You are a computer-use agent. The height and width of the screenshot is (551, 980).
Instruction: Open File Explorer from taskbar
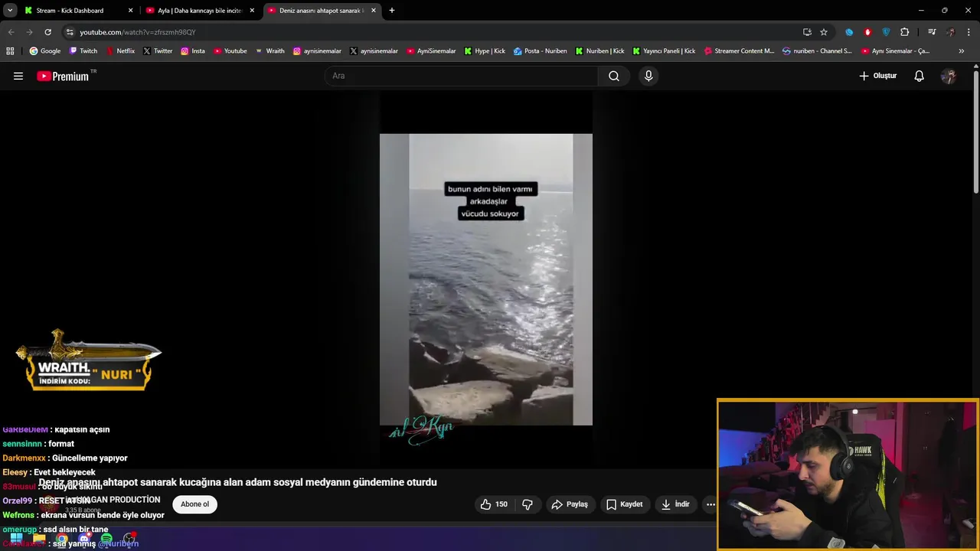pos(39,540)
